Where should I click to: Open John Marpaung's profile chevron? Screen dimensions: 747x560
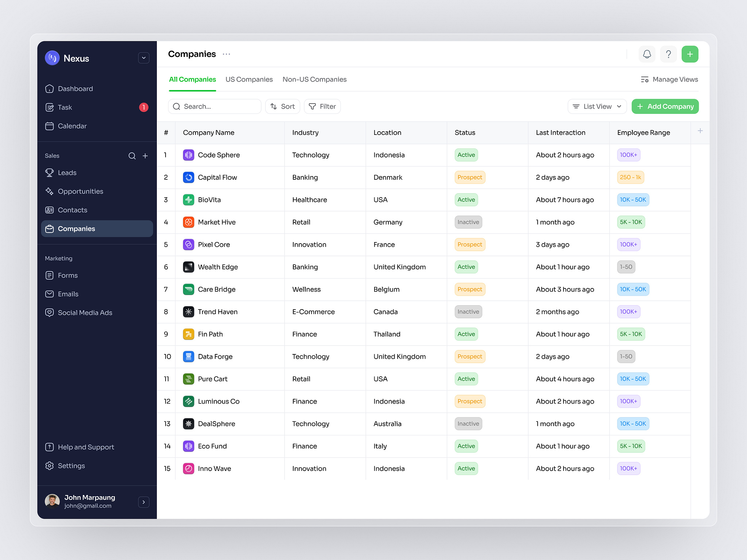(144, 502)
